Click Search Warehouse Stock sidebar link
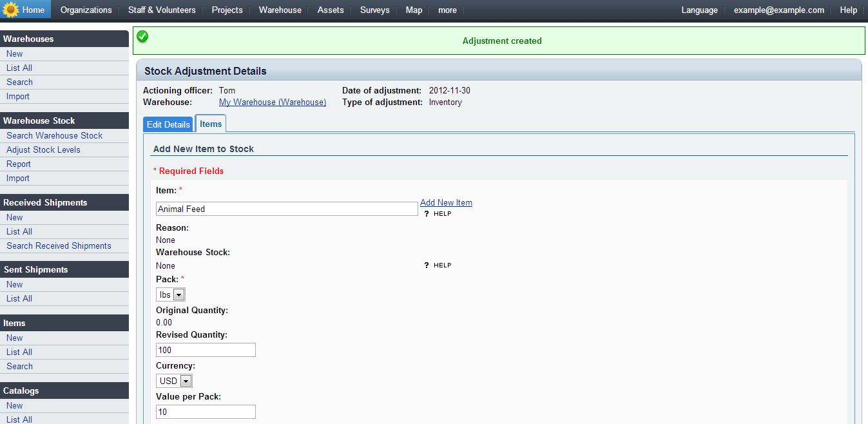 coord(55,135)
